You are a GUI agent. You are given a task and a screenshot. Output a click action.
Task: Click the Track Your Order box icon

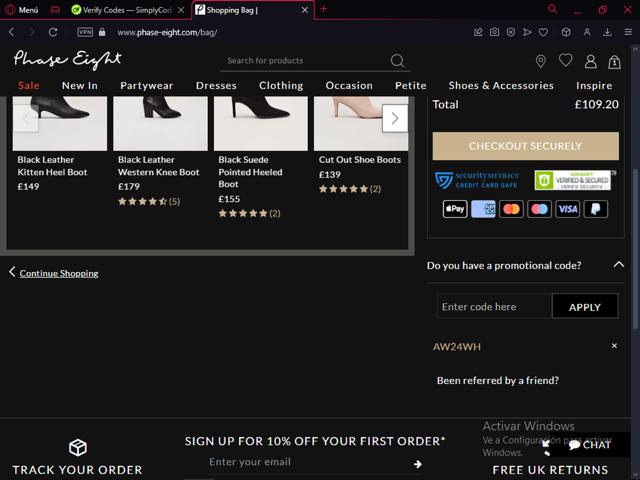78,448
